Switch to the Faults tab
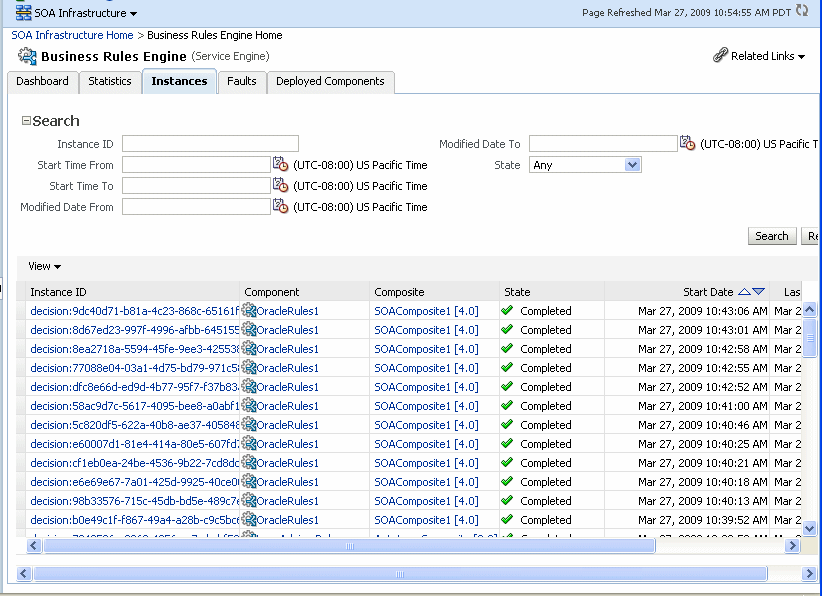Screen dimensions: 822x596 click(x=241, y=82)
